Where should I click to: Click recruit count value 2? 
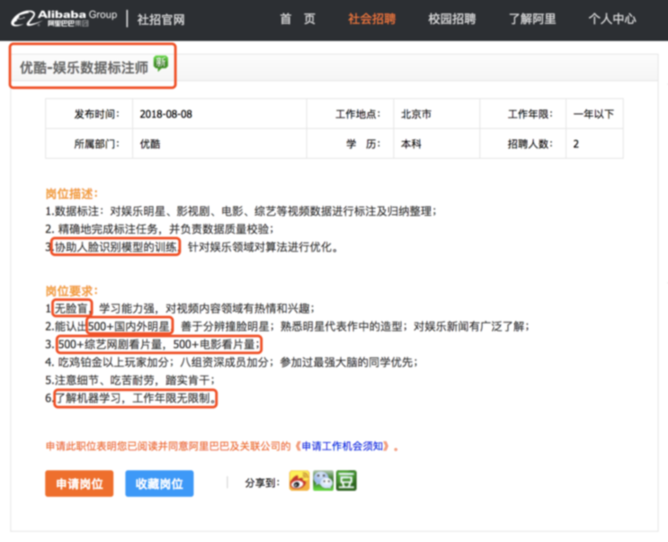[x=576, y=144]
